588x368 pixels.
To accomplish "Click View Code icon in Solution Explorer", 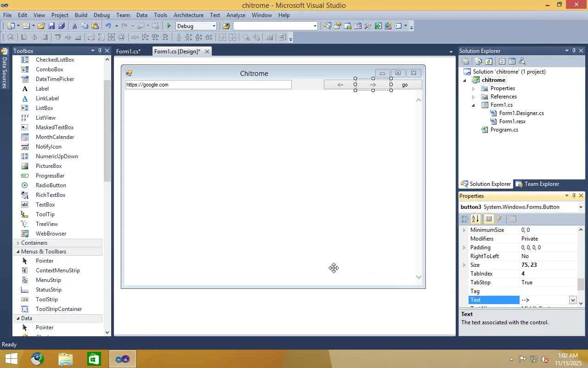I will pyautogui.click(x=502, y=61).
